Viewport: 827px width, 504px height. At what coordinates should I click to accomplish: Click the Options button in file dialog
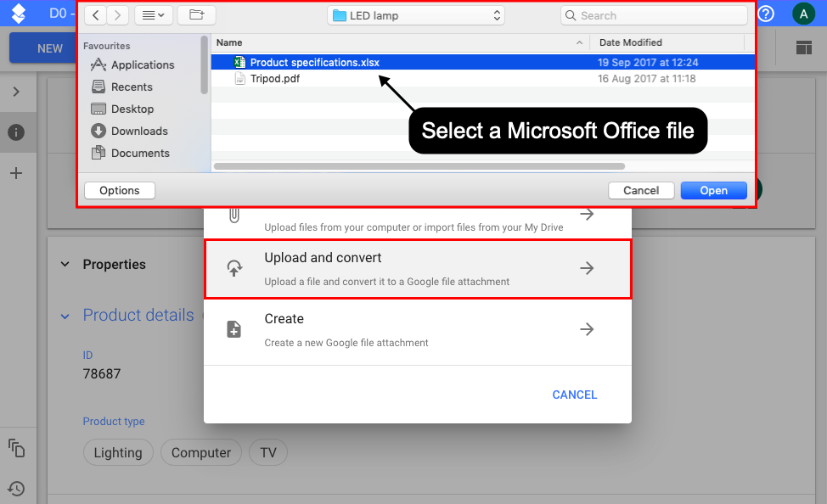(x=120, y=190)
